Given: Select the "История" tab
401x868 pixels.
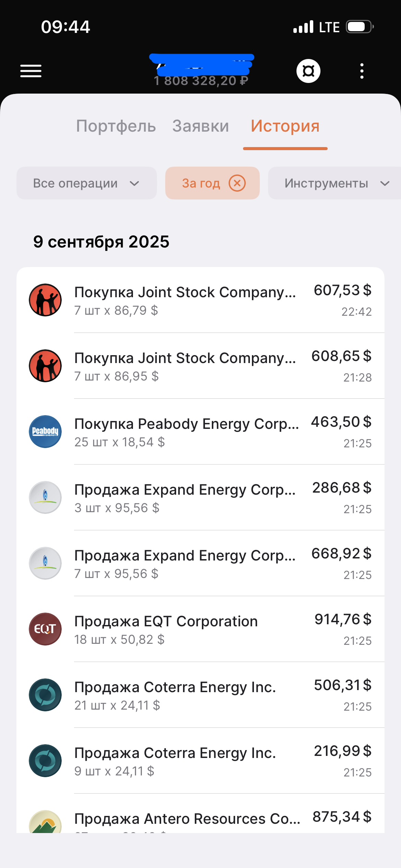Looking at the screenshot, I should click(285, 126).
